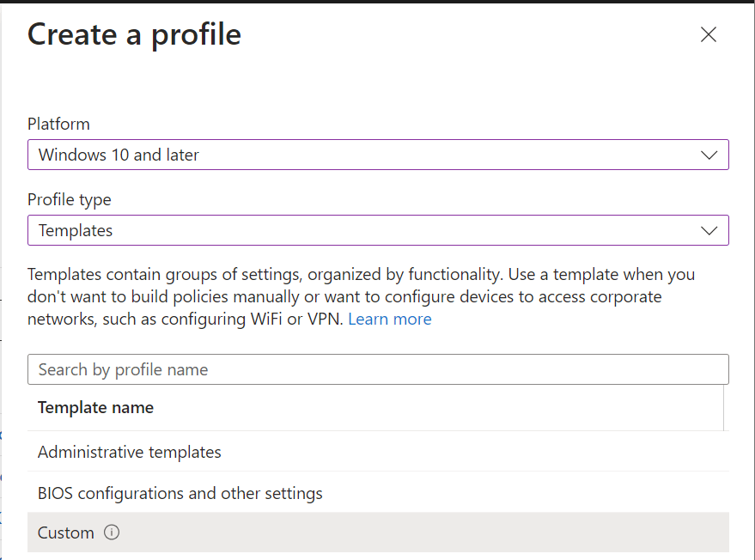Click the divider right of Template name header
755x560 pixels.
coord(724,408)
